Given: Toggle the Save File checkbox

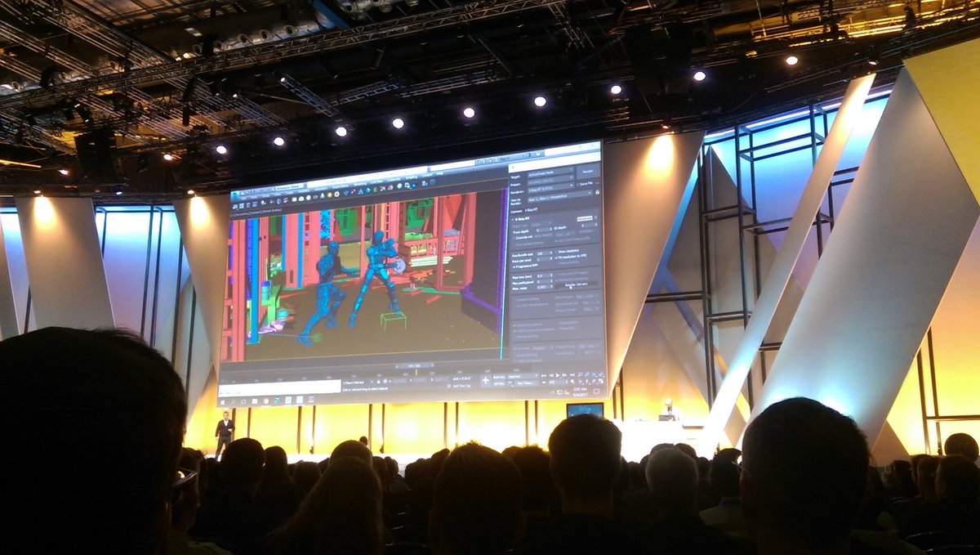Looking at the screenshot, I should pyautogui.click(x=577, y=184).
